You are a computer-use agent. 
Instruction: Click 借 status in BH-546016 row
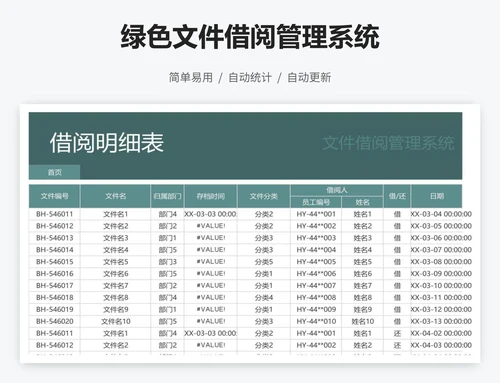point(397,274)
